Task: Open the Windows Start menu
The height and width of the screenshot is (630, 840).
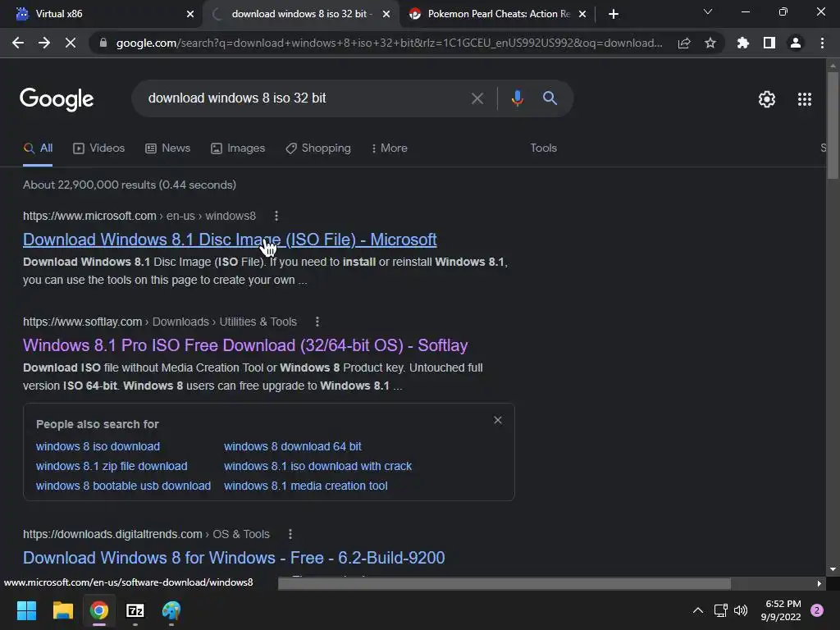Action: (x=26, y=610)
